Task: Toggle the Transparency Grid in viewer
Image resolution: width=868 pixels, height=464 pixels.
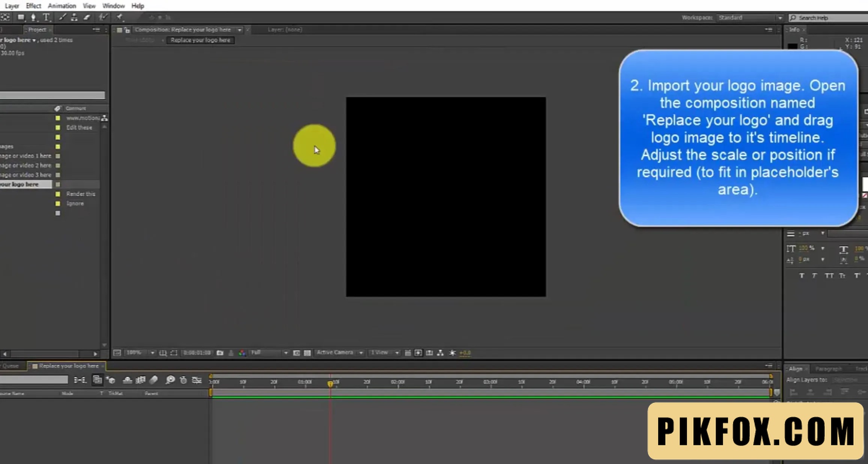Action: point(307,353)
